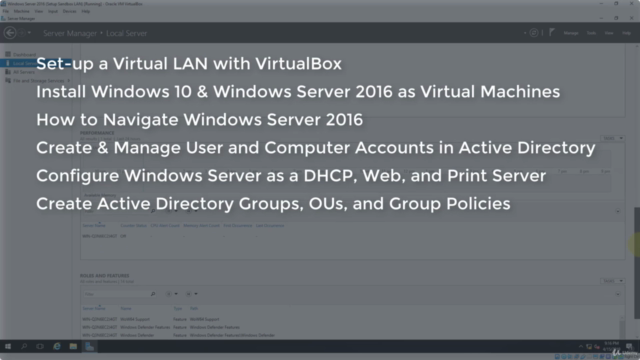Image resolution: width=640 pixels, height=360 pixels.
Task: Click the Server Manager back arrow
Action: (x=10, y=33)
